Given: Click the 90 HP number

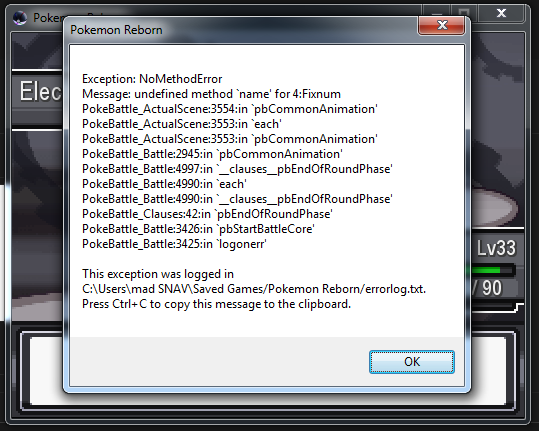Looking at the screenshot, I should (492, 288).
